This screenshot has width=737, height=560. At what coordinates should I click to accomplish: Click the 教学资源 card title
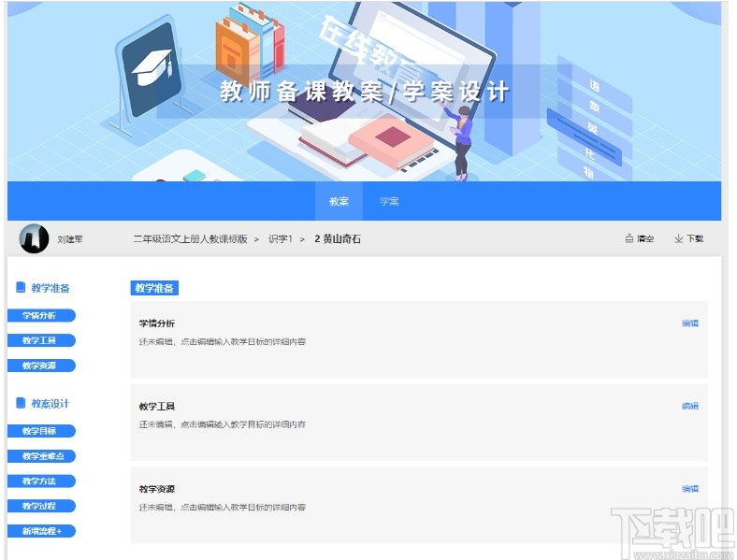(157, 489)
